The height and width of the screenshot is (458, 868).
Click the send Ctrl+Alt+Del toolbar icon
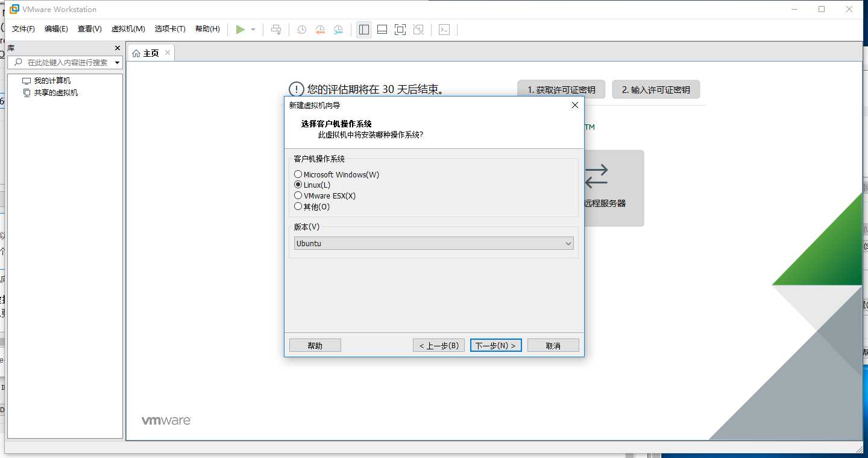(x=276, y=30)
